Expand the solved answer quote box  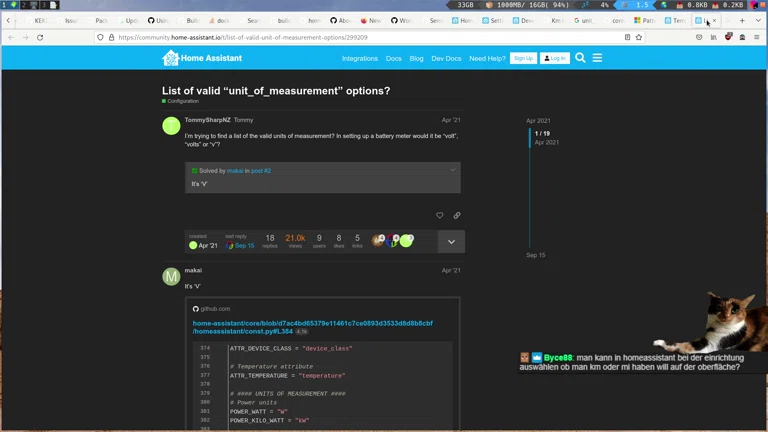pos(452,171)
